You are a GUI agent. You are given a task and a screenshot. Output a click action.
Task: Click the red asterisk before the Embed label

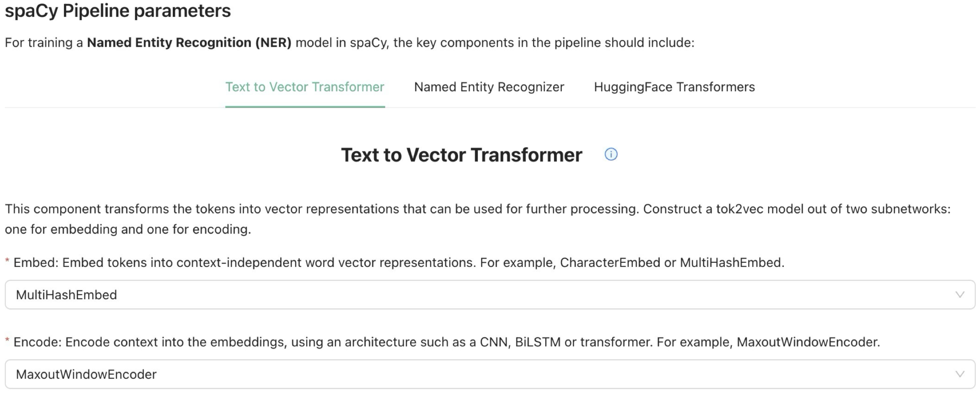7,261
